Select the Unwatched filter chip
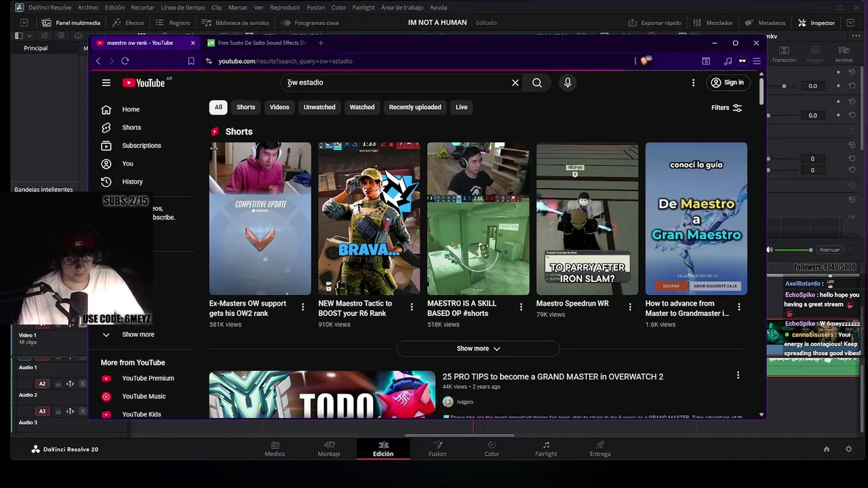This screenshot has width=868, height=488. [319, 107]
